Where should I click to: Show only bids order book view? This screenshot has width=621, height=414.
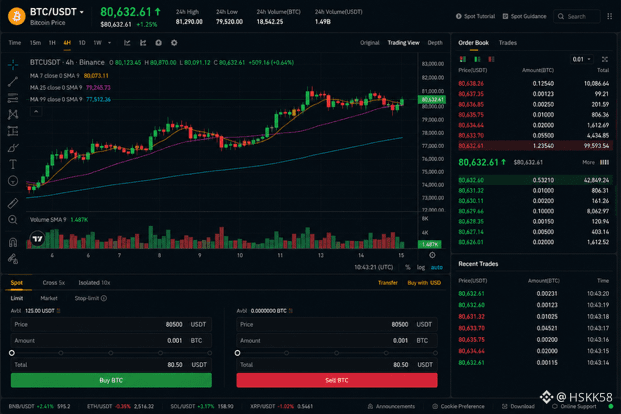[477, 59]
